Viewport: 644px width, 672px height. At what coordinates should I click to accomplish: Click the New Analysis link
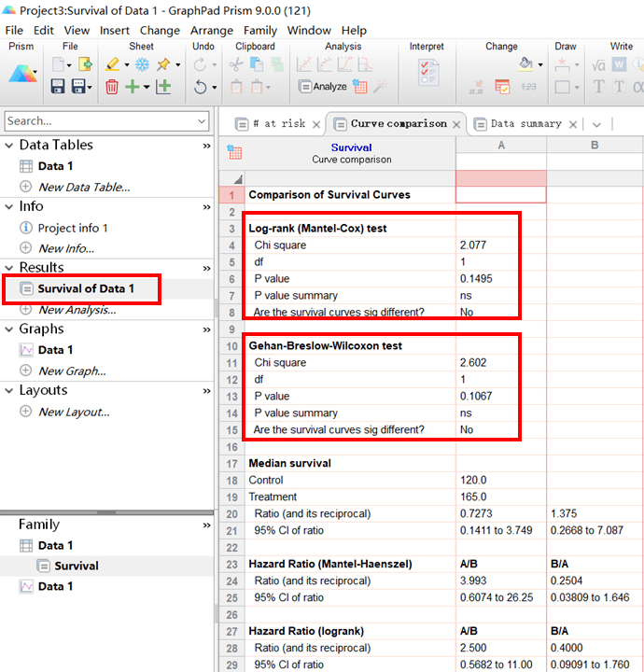(77, 310)
